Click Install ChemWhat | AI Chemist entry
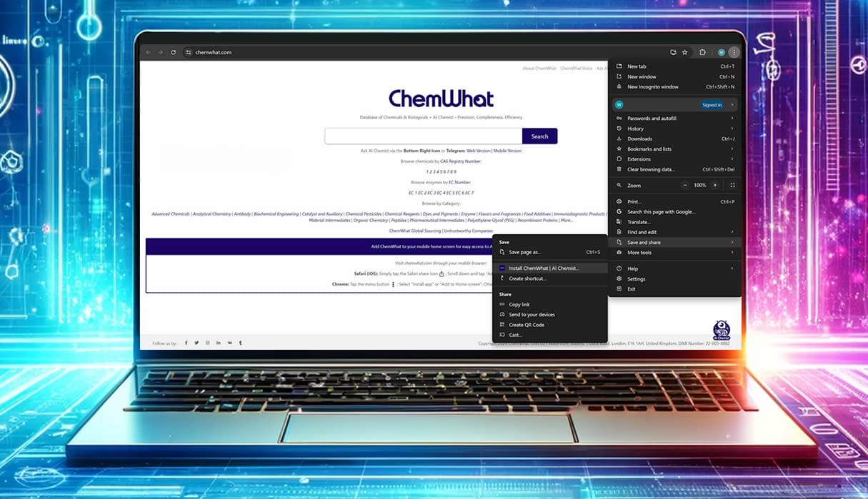868x499 pixels. pyautogui.click(x=550, y=268)
